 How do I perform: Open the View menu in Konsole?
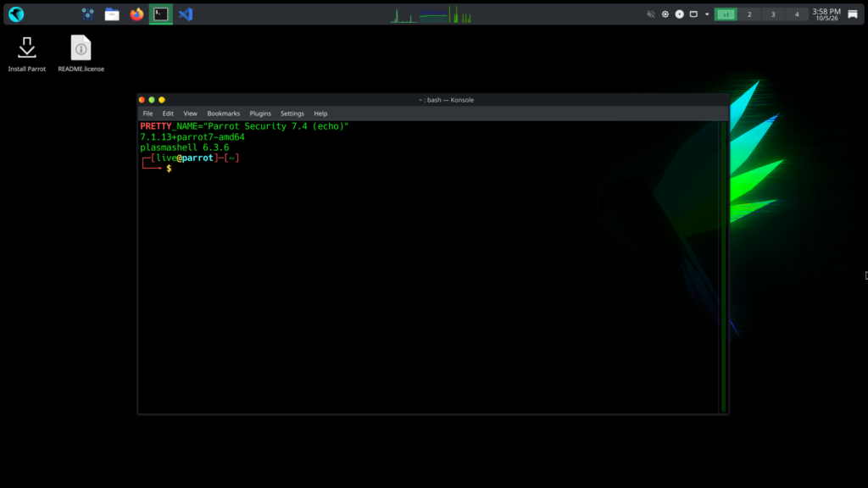pos(191,114)
